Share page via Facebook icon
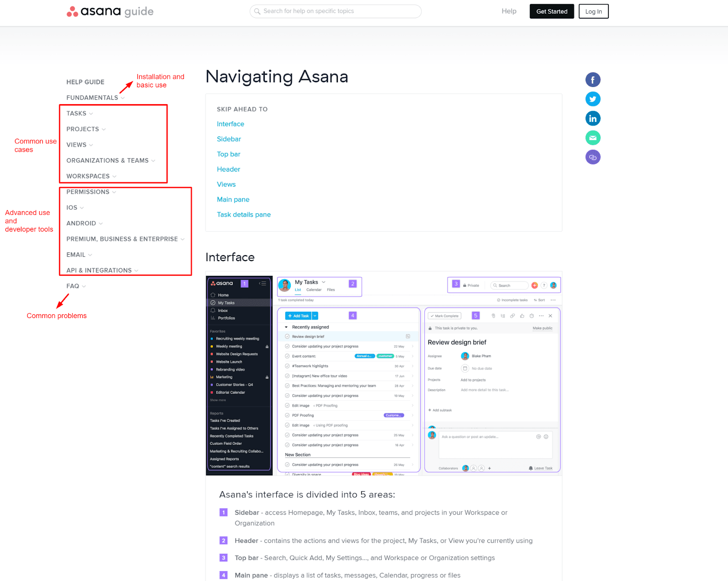Viewport: 728px width, 581px height. [592, 80]
